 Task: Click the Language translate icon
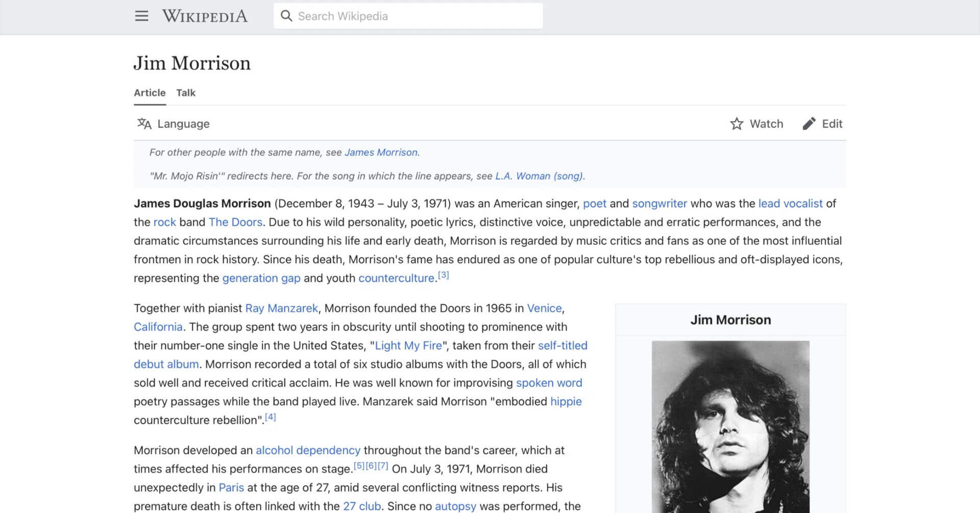[x=144, y=124]
